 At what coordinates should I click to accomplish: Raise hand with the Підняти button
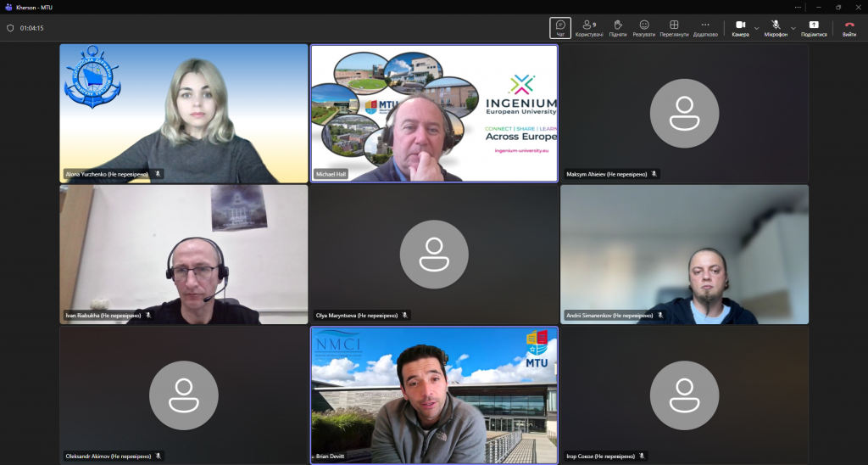[618, 28]
